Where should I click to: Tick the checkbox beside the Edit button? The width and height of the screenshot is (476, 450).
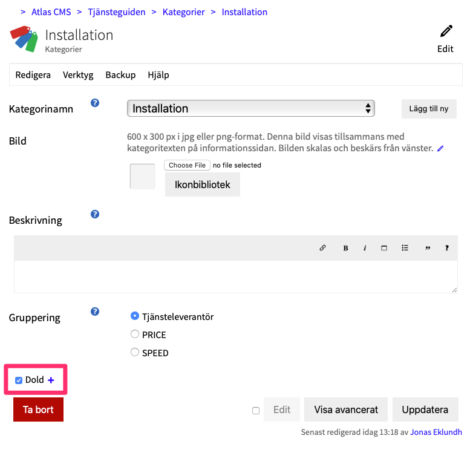click(x=256, y=411)
